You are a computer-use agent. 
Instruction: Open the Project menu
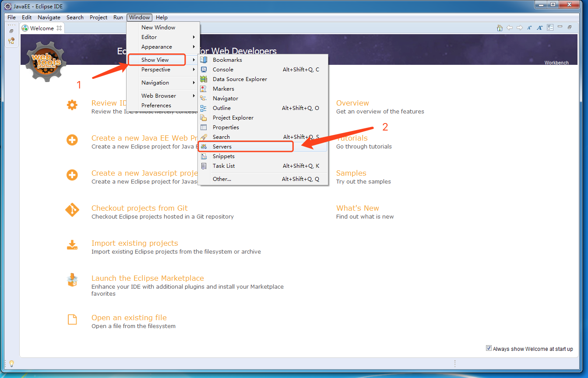(99, 18)
